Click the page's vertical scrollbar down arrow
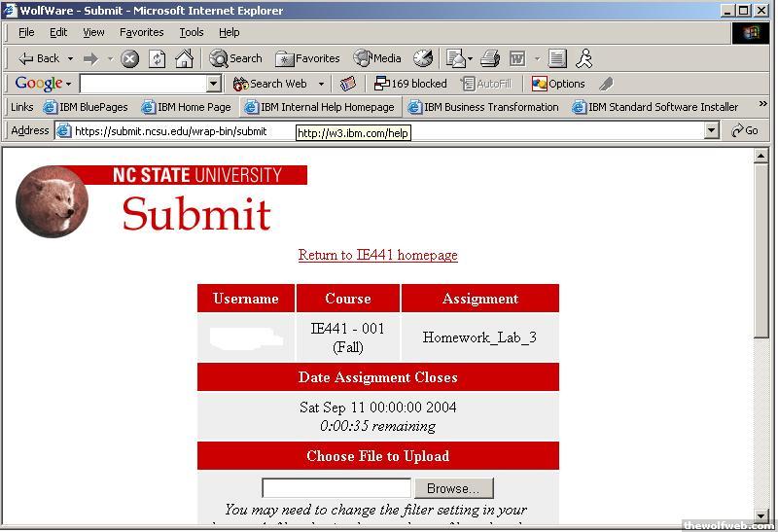This screenshot has width=778, height=532. (x=761, y=515)
